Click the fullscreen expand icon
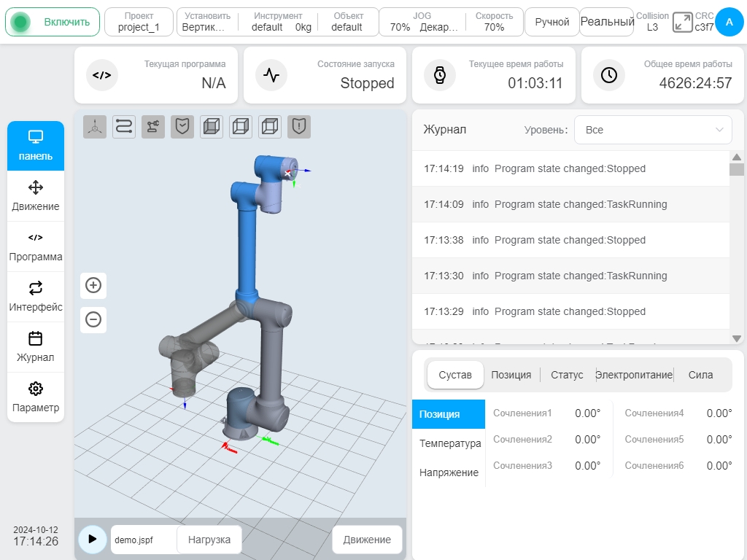The width and height of the screenshot is (747, 560). tap(682, 23)
